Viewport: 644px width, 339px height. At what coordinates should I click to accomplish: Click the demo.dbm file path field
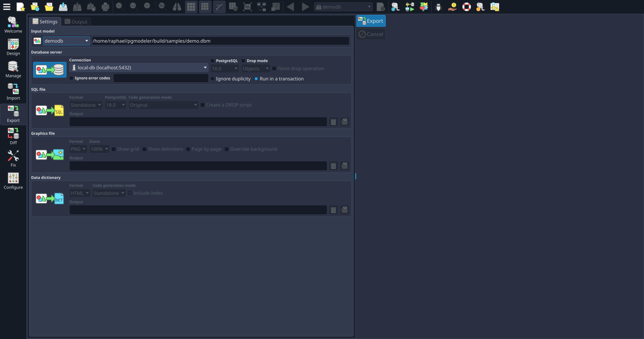(220, 41)
